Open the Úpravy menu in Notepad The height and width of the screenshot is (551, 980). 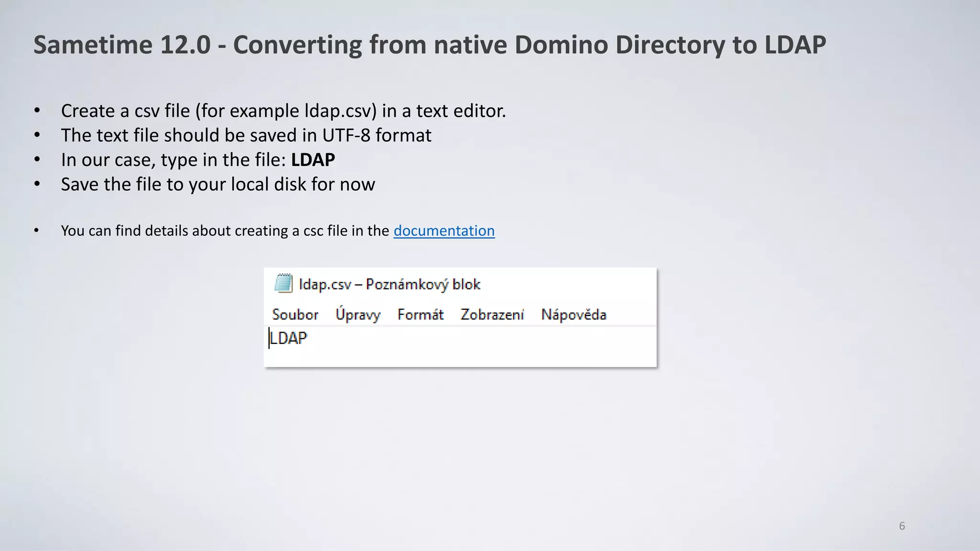[x=358, y=314]
